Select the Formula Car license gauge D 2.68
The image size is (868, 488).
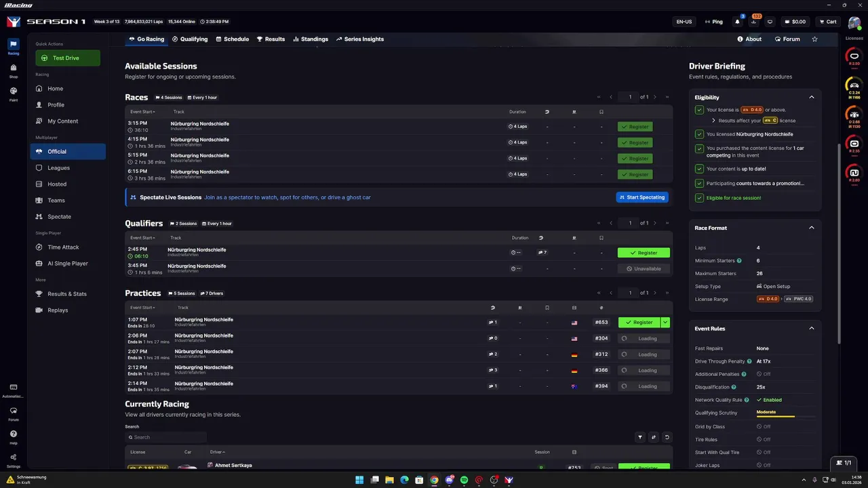(x=854, y=115)
